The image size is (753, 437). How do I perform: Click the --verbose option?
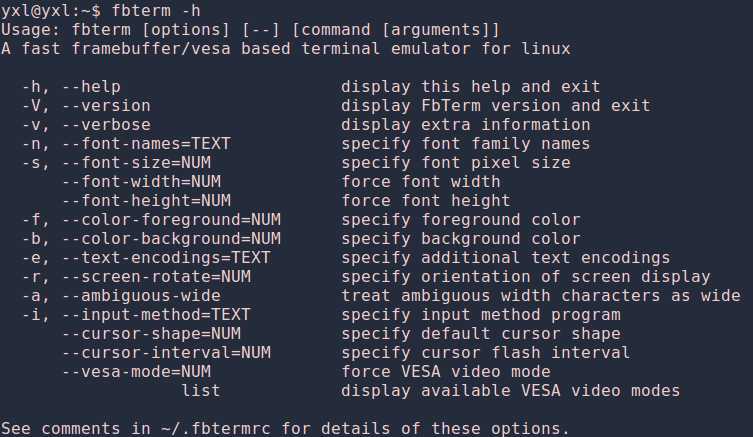pos(106,125)
